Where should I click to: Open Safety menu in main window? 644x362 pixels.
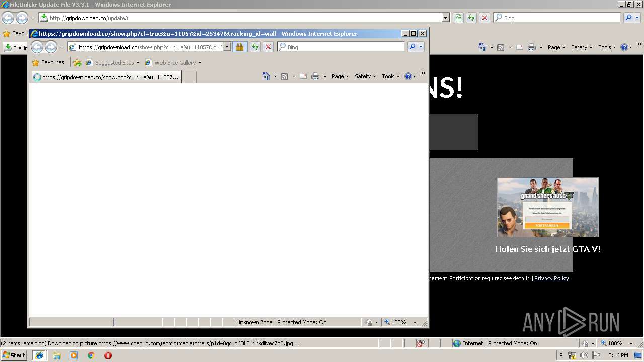coord(581,47)
